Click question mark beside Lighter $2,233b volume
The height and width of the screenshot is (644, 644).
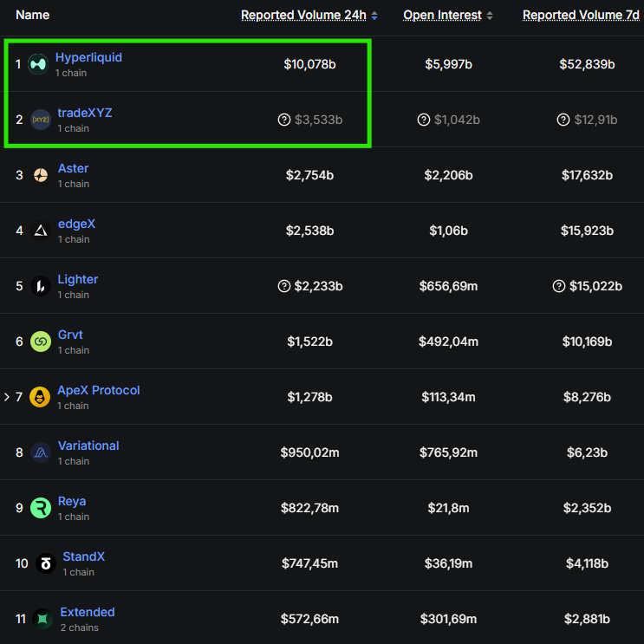click(x=284, y=286)
